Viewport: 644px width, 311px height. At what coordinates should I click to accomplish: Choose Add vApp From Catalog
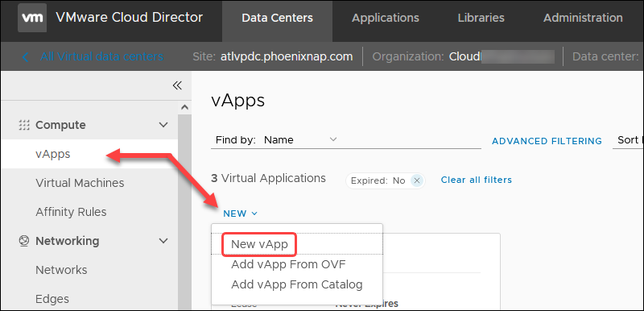pyautogui.click(x=296, y=284)
